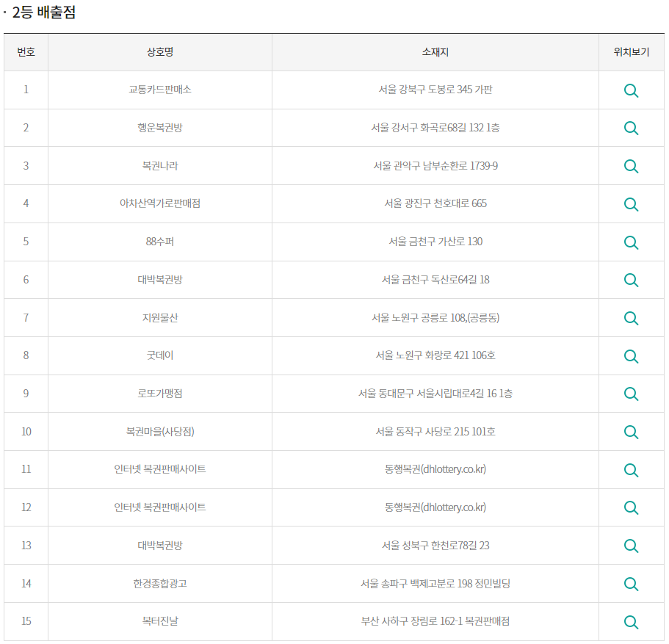Select the 88수퍼 store name
The width and height of the screenshot is (669, 644).
click(x=160, y=242)
